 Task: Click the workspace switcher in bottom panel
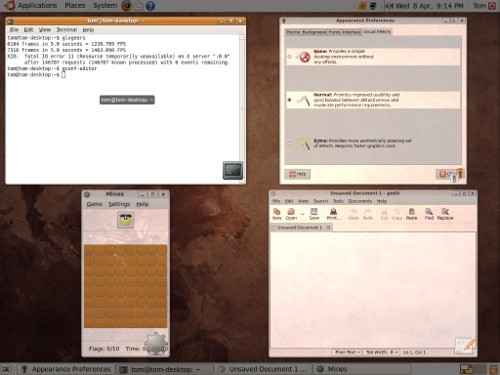tap(473, 369)
